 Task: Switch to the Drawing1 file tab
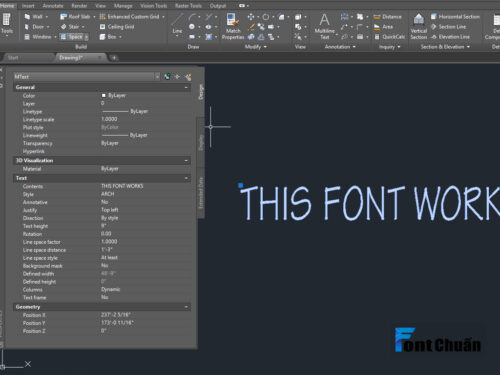coord(80,58)
